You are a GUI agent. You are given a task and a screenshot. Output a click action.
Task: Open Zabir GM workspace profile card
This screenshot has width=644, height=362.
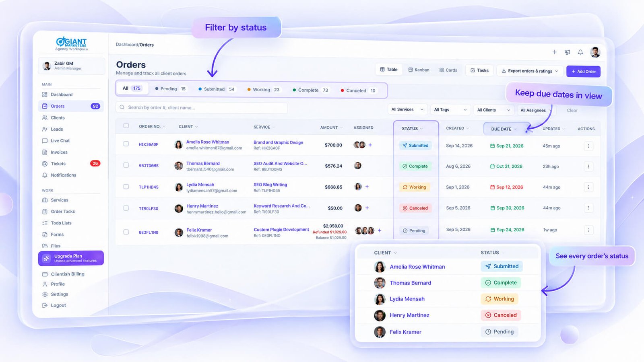pos(71,66)
